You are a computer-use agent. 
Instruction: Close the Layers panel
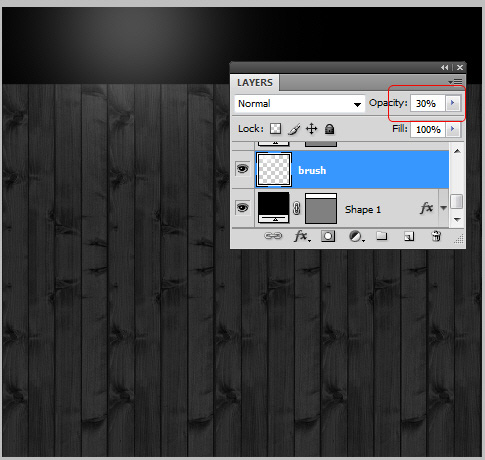pos(460,68)
